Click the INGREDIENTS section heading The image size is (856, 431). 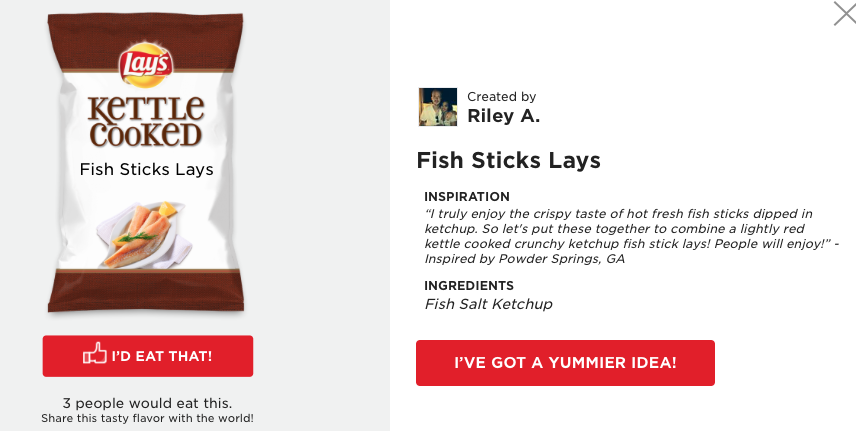coord(468,286)
